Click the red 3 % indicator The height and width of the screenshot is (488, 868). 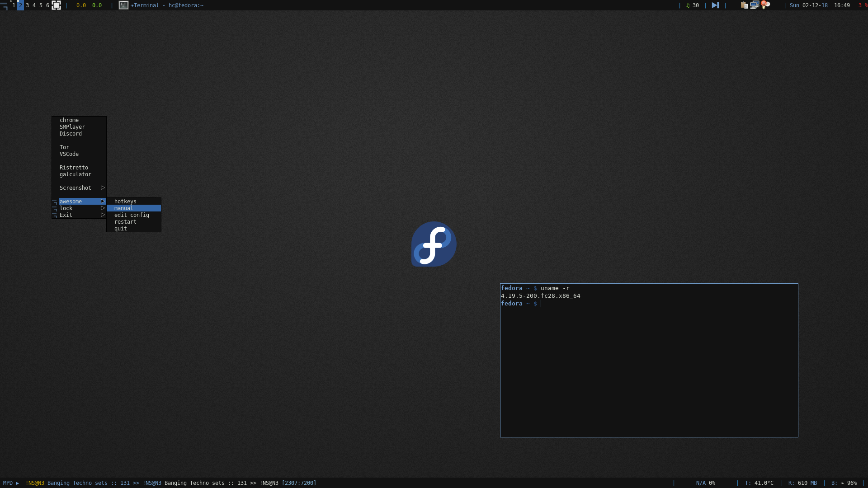point(863,5)
